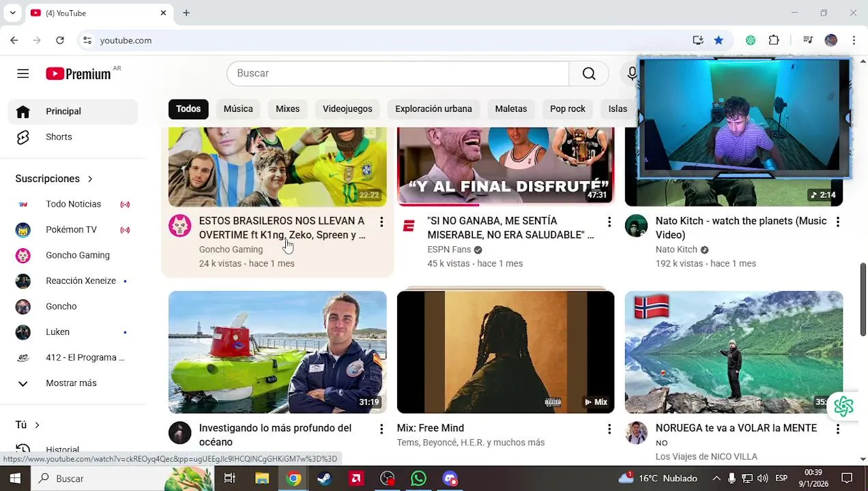Select the Todos filter chip

tap(188, 109)
